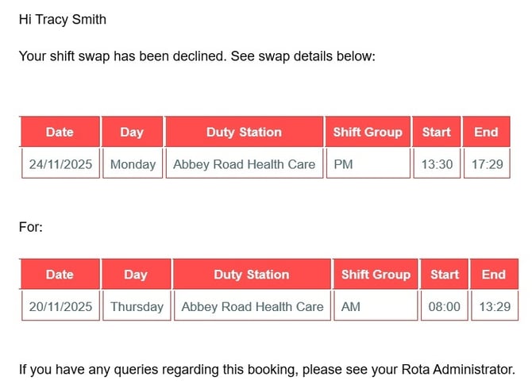Select the Monday day cell

click(x=133, y=164)
